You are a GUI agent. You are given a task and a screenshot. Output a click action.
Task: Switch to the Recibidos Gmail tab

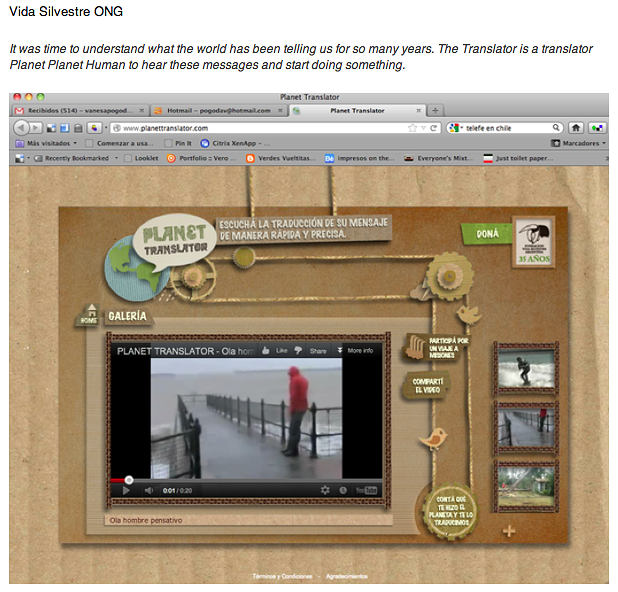pyautogui.click(x=80, y=111)
